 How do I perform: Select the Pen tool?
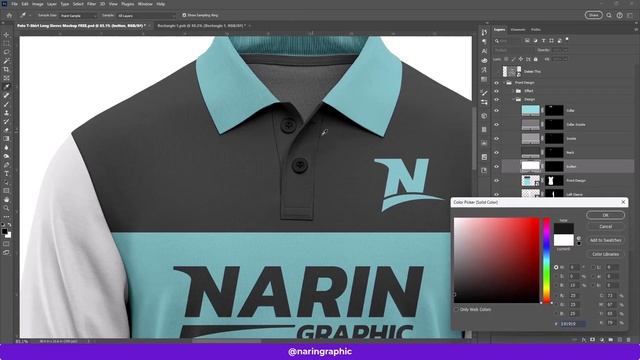[x=6, y=165]
